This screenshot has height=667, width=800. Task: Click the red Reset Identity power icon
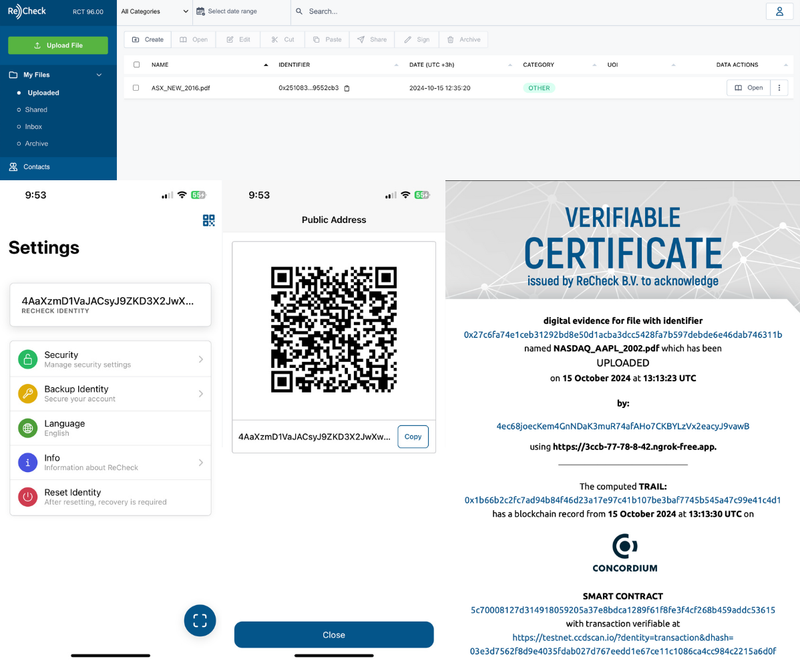click(x=28, y=497)
